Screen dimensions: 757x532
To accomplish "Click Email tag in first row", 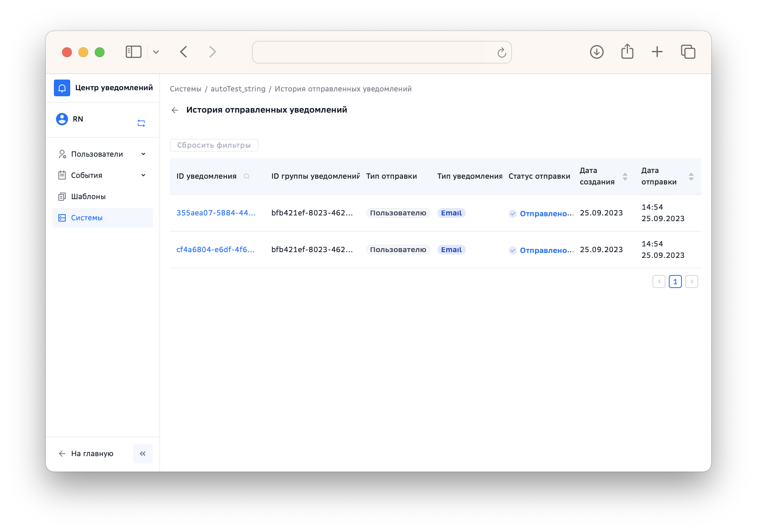I will tap(452, 213).
